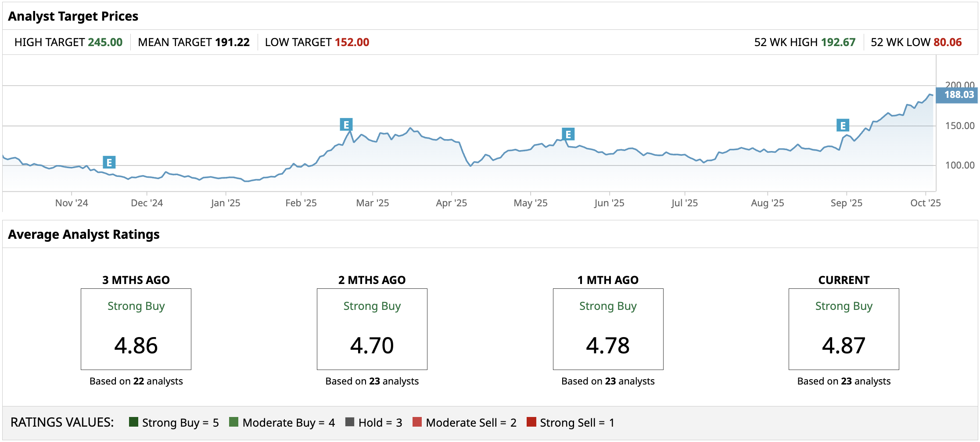Click the 52 WK HIGH value 192.67

[x=838, y=42]
